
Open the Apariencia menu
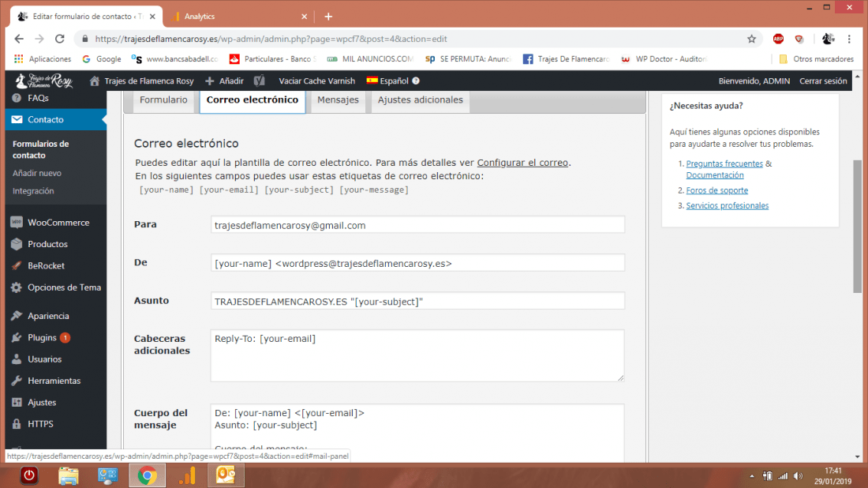tap(55, 316)
